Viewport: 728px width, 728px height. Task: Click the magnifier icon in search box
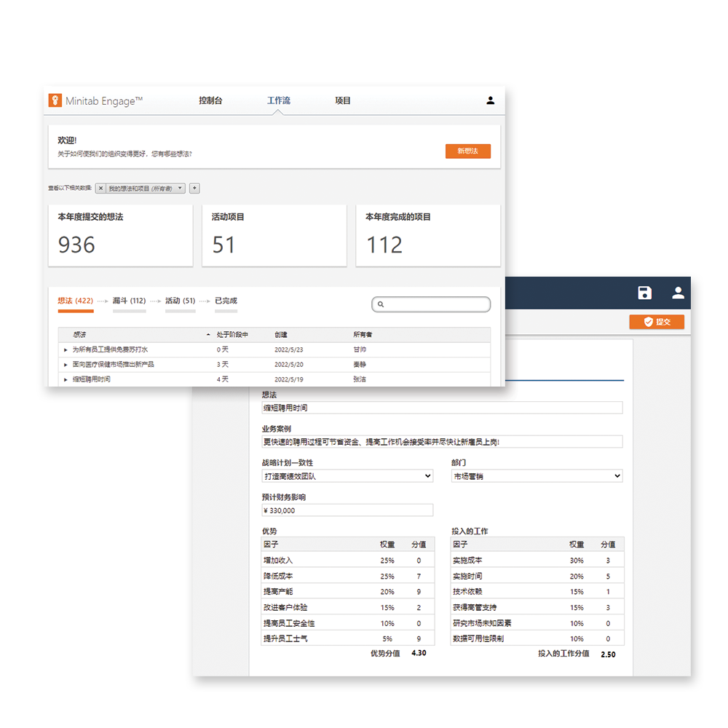coord(381,304)
